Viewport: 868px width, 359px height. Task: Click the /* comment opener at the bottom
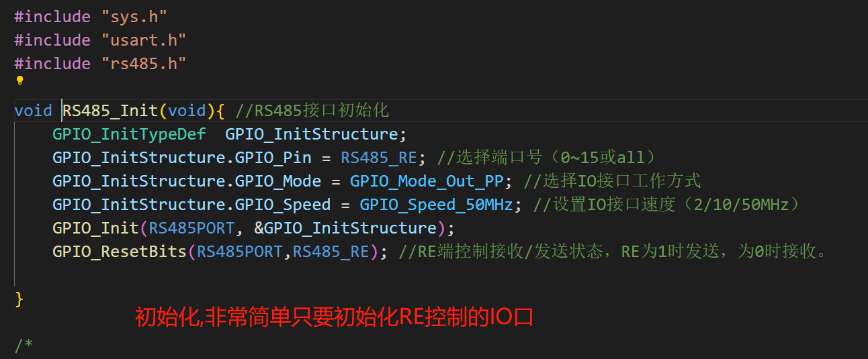click(24, 346)
